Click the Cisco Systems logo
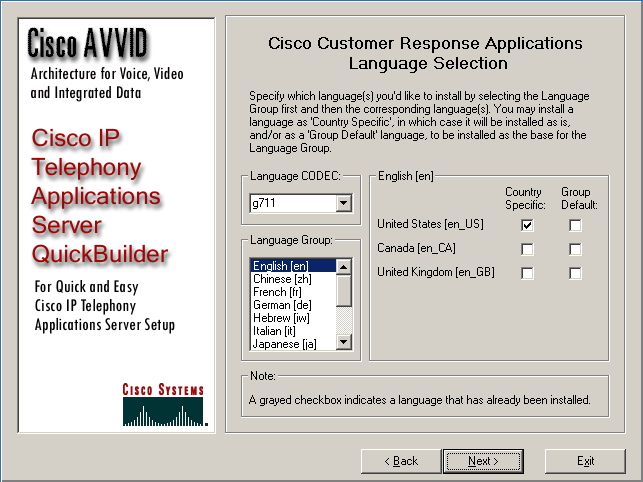643x482 pixels. click(164, 404)
